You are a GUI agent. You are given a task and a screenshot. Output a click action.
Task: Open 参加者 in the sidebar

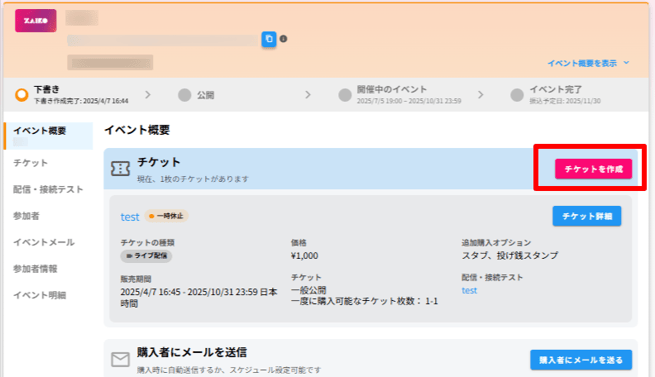click(26, 216)
